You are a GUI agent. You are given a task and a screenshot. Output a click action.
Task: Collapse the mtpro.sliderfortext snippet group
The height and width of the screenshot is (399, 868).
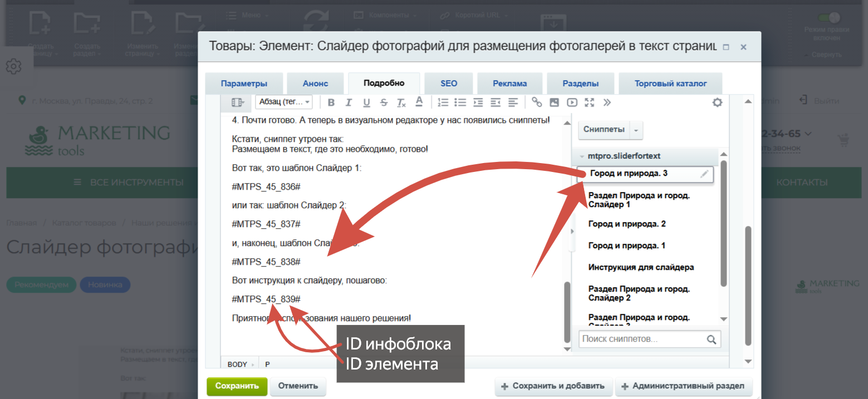pyautogui.click(x=581, y=156)
